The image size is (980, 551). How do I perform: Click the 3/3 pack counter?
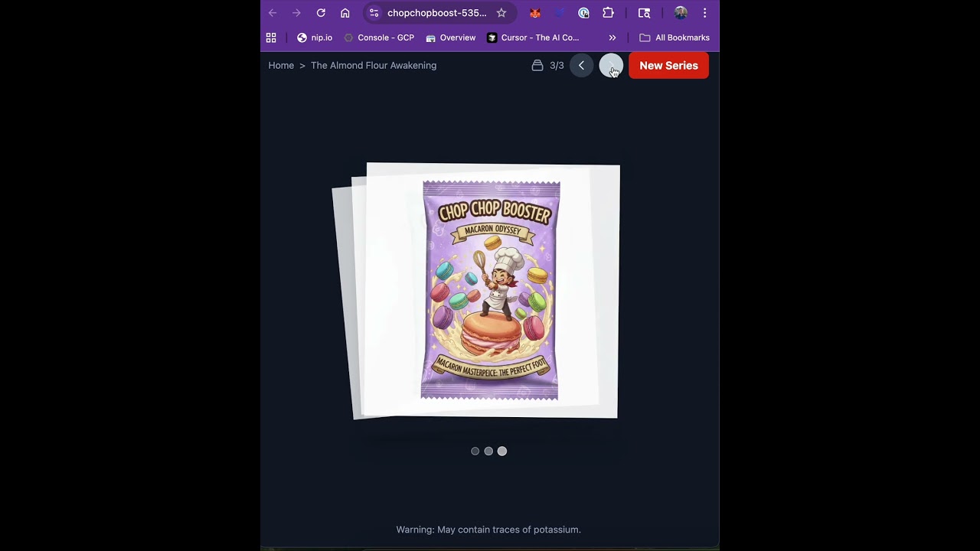point(557,66)
